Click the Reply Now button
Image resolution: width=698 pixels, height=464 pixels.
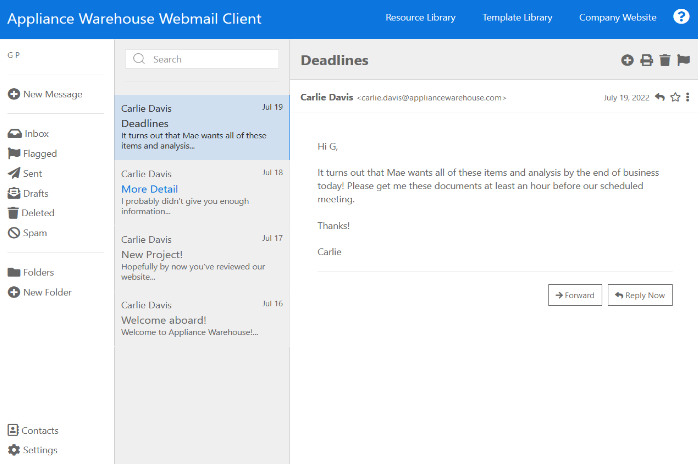(640, 295)
